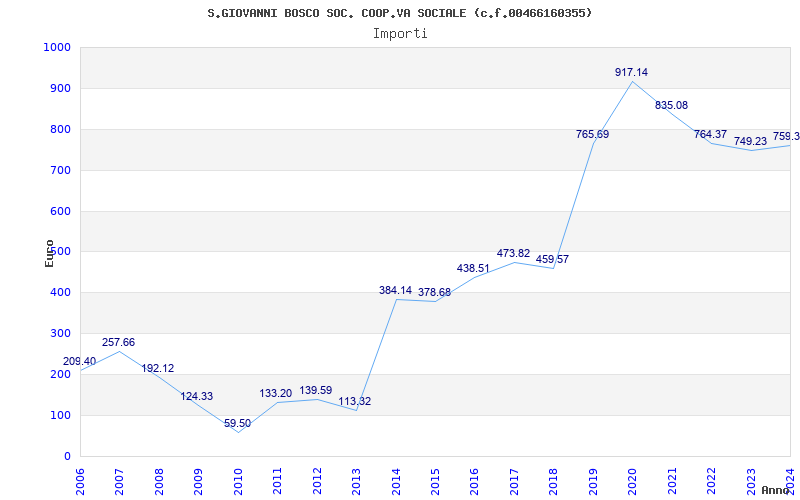Click the 200 y-axis tick label
The image size is (800, 500).
click(x=60, y=374)
